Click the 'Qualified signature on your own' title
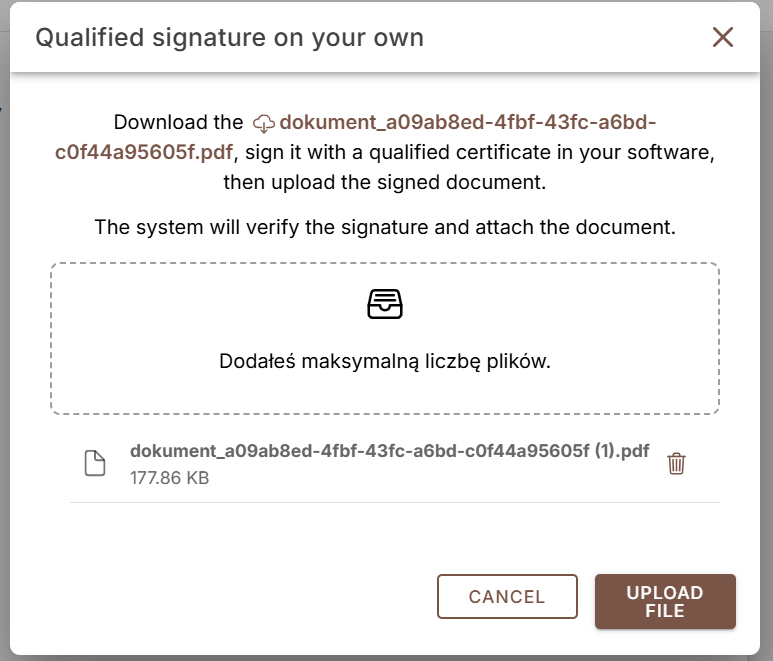The height and width of the screenshot is (661, 773). 230,37
